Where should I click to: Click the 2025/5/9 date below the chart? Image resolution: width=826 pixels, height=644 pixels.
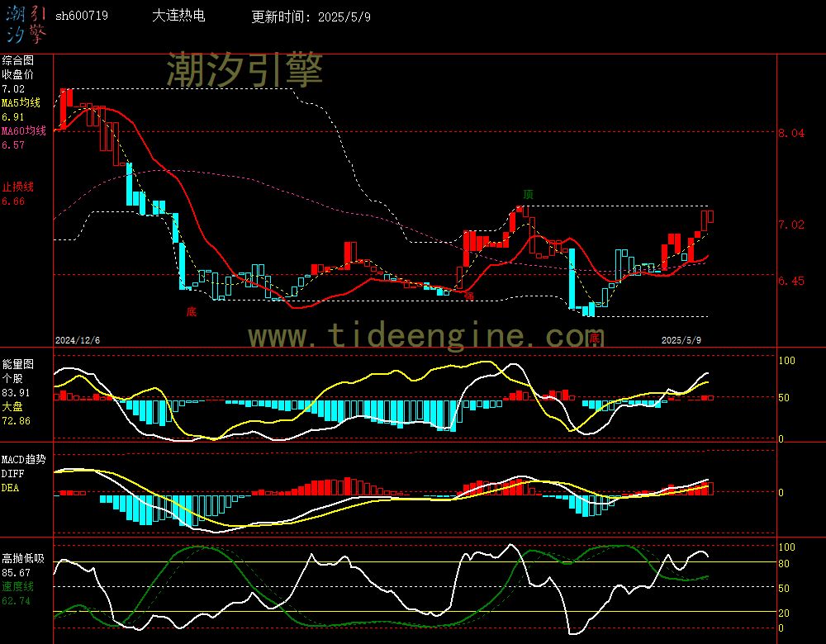pyautogui.click(x=681, y=340)
